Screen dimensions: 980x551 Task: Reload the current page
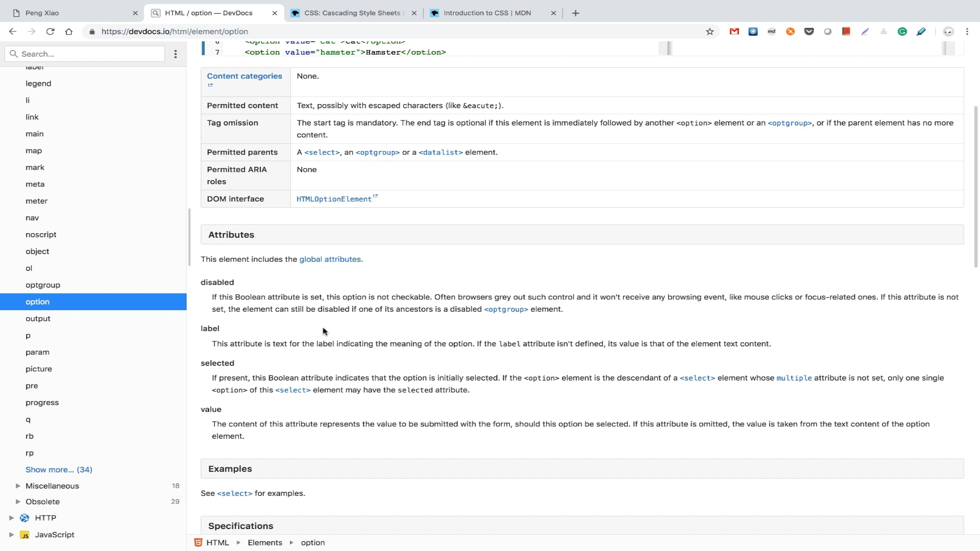coord(50,32)
